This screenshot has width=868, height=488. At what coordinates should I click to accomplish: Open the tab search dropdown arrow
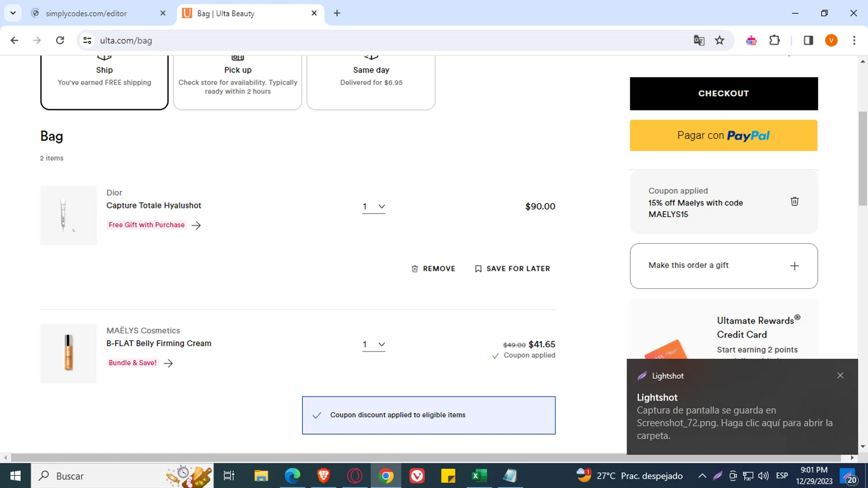(x=13, y=13)
